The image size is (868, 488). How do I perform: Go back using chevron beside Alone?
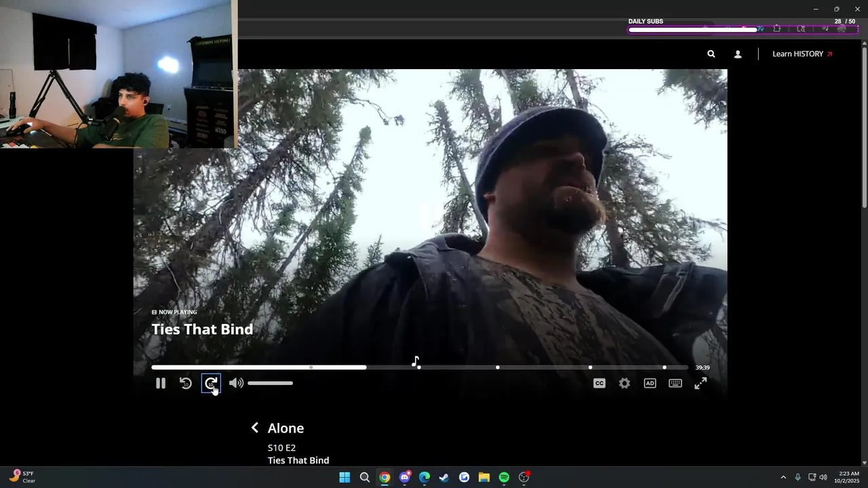tap(255, 428)
